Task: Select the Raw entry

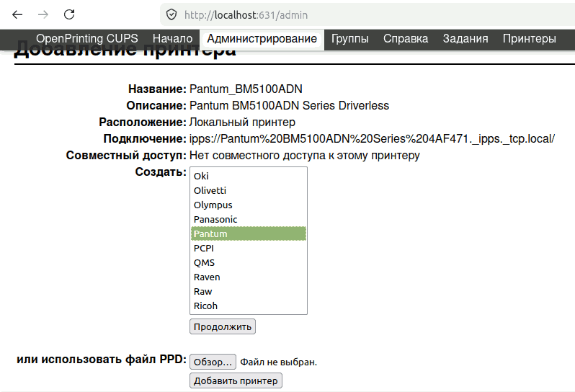Action: (x=249, y=292)
